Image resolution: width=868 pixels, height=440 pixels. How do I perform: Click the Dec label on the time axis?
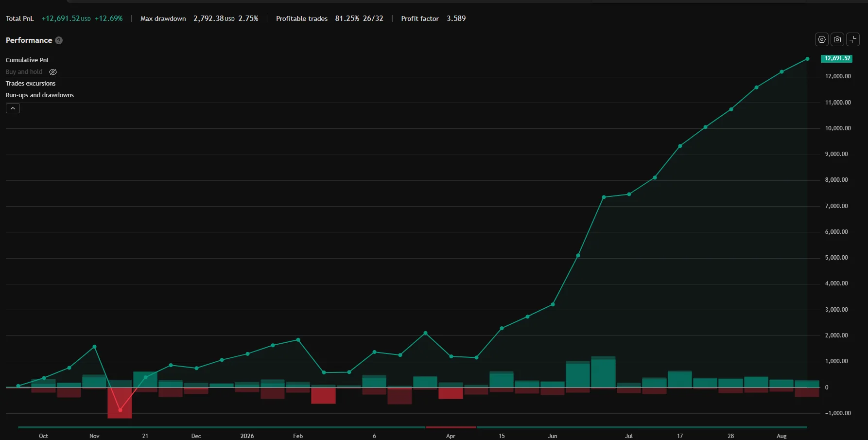click(x=196, y=436)
